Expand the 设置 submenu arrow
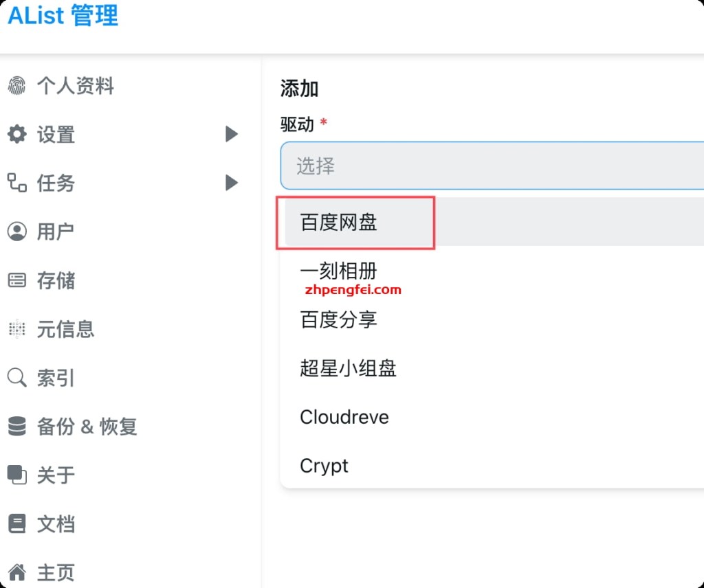This screenshot has height=588, width=704. tap(232, 134)
